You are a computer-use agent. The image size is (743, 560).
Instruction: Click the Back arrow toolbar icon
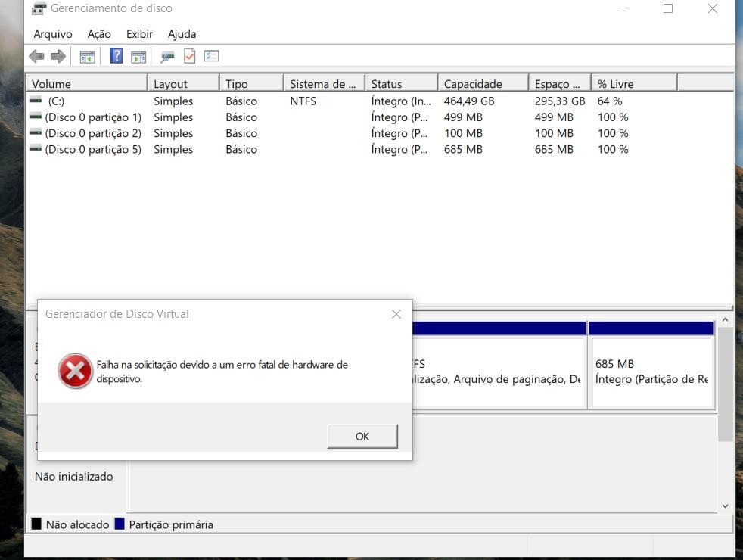[36, 57]
